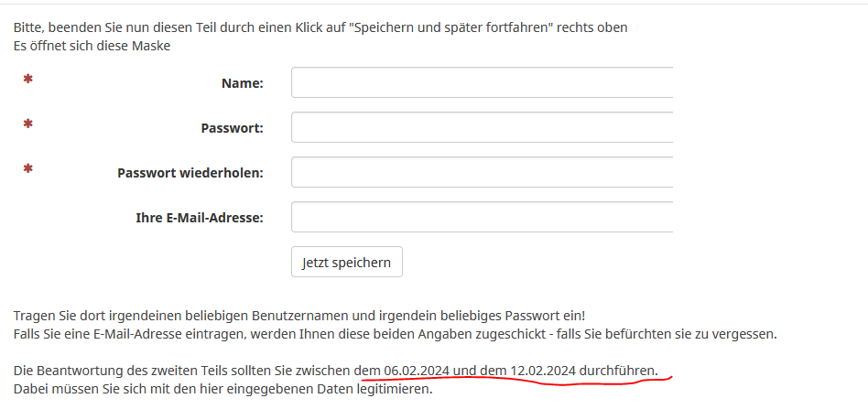Click into the Ihre E-Mail-Adresse field
The image size is (868, 420).
click(482, 217)
